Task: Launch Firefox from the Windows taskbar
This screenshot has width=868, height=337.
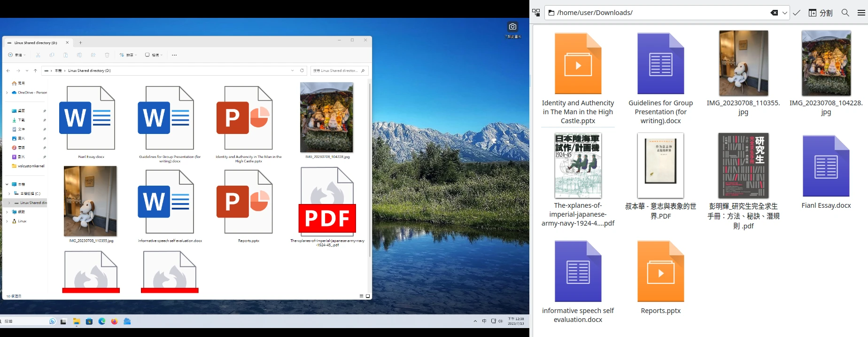Action: pos(114,321)
